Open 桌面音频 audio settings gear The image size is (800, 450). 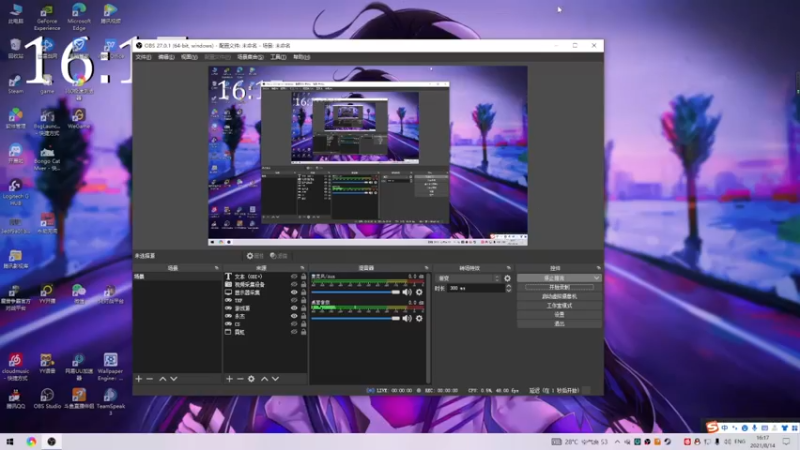(x=419, y=318)
